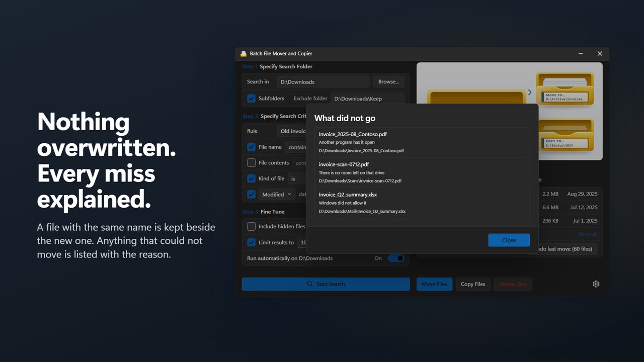Click the Aug 29, 2025 date cell
Viewport: 644px width, 362px height.
582,194
